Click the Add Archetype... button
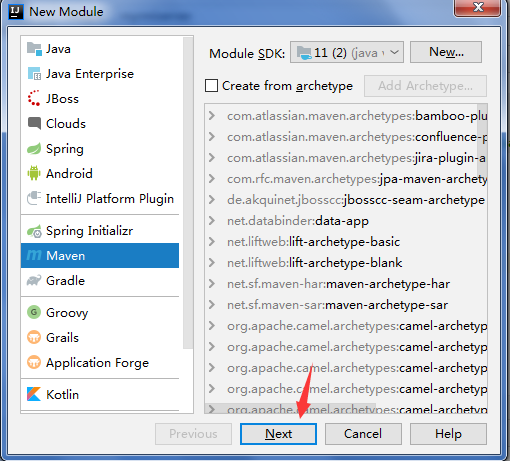Viewport: 510px width, 461px height. pyautogui.click(x=425, y=86)
